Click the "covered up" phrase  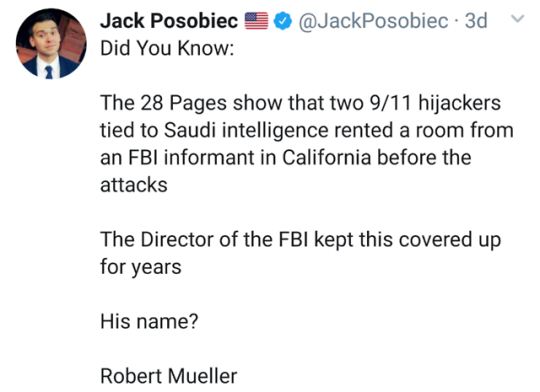449,240
